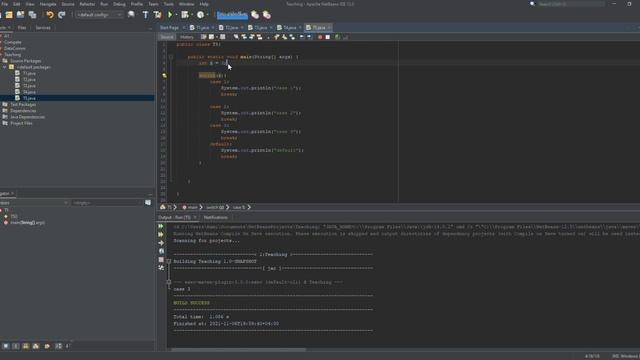
Task: Toggle the second Navigator bottom filter button
Action: 16,346
